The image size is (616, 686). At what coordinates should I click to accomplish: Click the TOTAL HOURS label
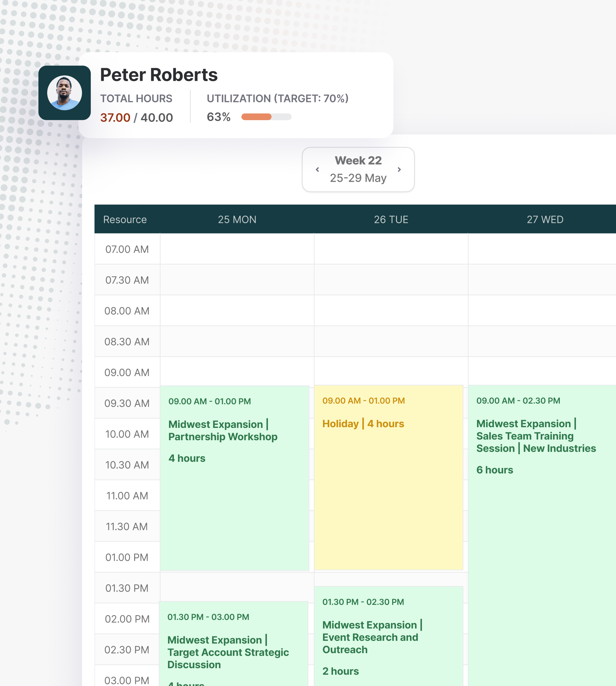136,99
